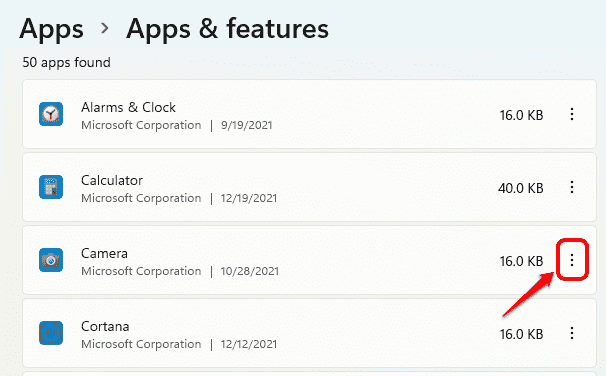
Task: Select the Cortana app name
Action: coord(105,327)
